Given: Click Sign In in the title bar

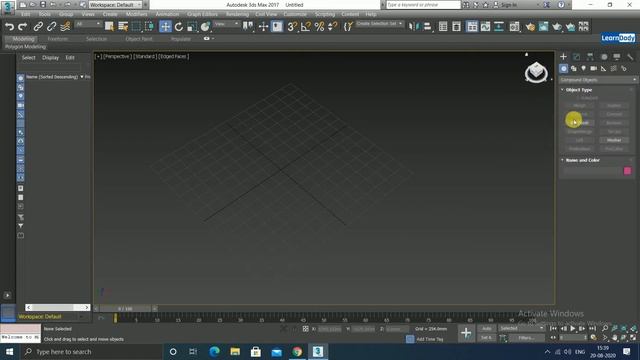Looking at the screenshot, I should pyautogui.click(x=509, y=5).
